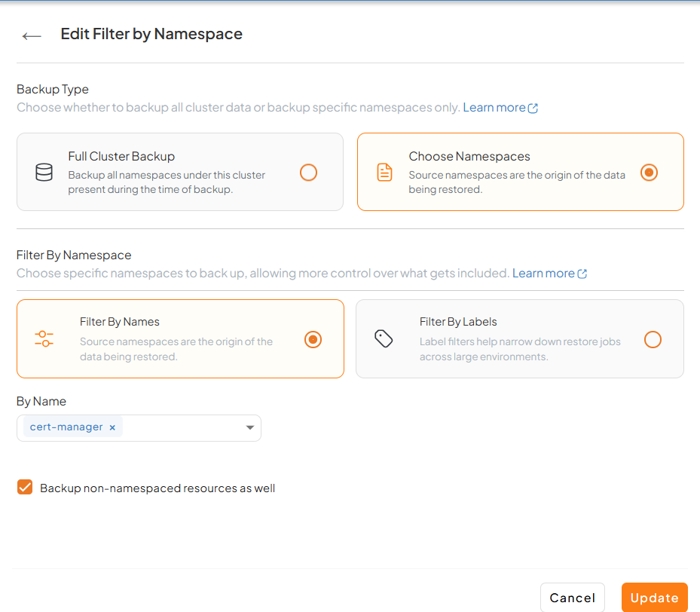Image resolution: width=700 pixels, height=612 pixels.
Task: Select the Filter By Names radio button
Action: tap(313, 340)
